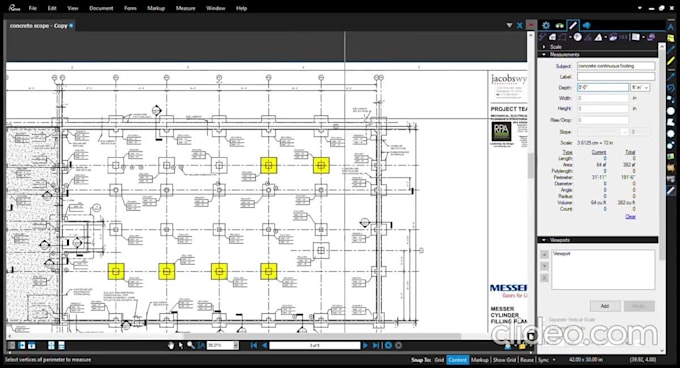The height and width of the screenshot is (368, 680).
Task: Select the circle Diameter measurement tool
Action: click(x=578, y=37)
